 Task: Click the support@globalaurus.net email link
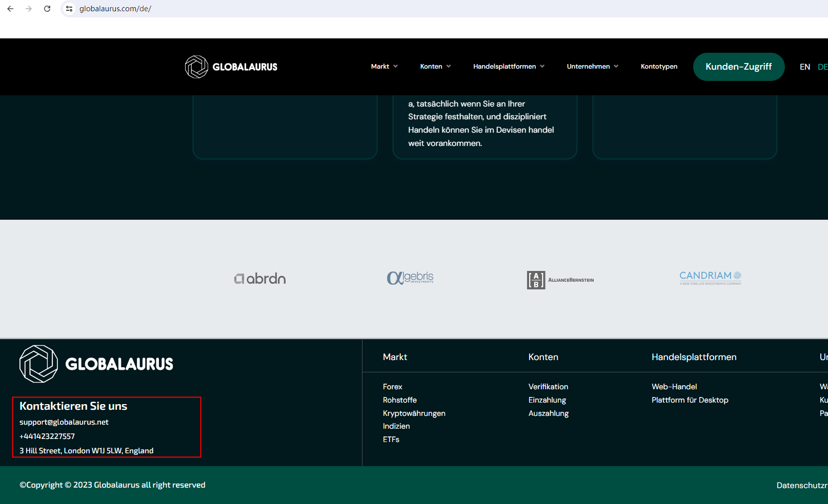(64, 422)
